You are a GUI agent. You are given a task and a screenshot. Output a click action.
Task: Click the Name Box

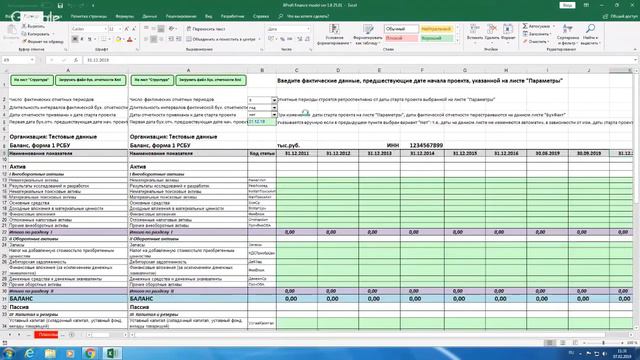(x=18, y=60)
